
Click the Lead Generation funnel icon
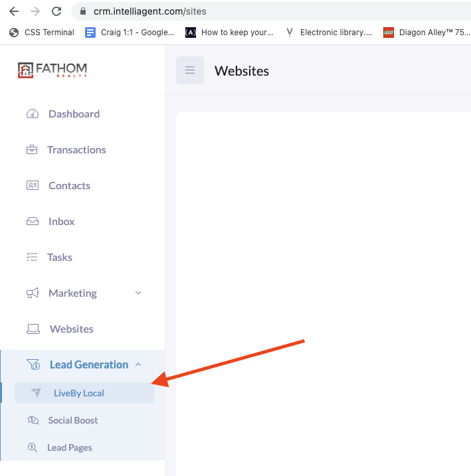coord(33,364)
